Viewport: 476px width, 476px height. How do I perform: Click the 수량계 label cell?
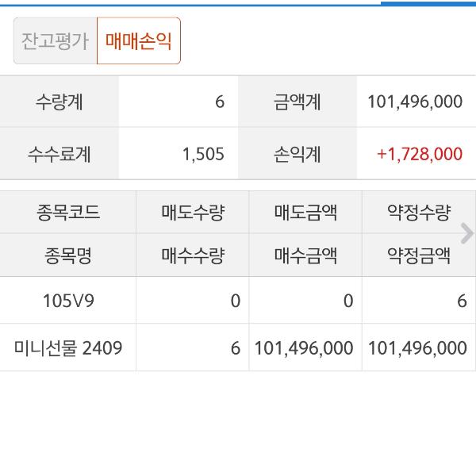click(x=59, y=102)
